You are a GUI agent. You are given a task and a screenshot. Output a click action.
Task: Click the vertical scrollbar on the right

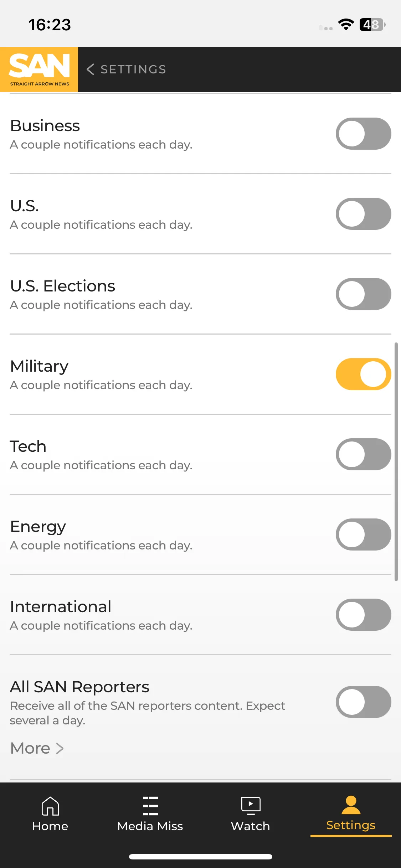point(396,462)
